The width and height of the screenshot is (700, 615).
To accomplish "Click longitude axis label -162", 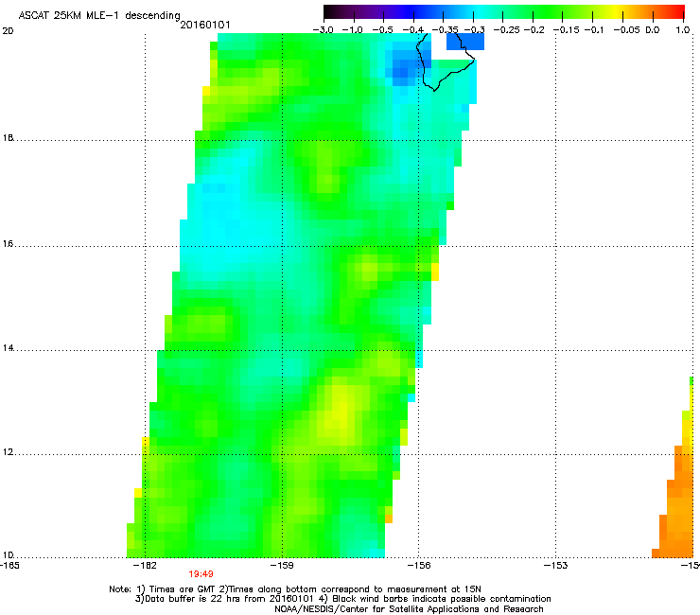I will click(145, 566).
